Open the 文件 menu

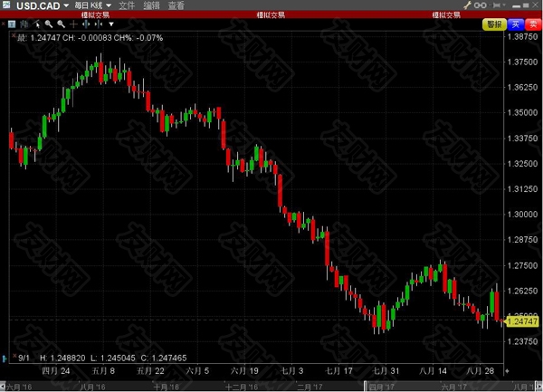127,5
